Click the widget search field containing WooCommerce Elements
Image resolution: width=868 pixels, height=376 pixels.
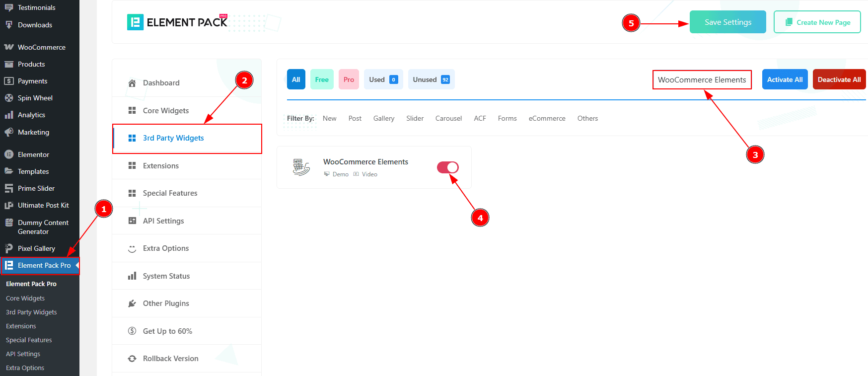click(x=702, y=79)
